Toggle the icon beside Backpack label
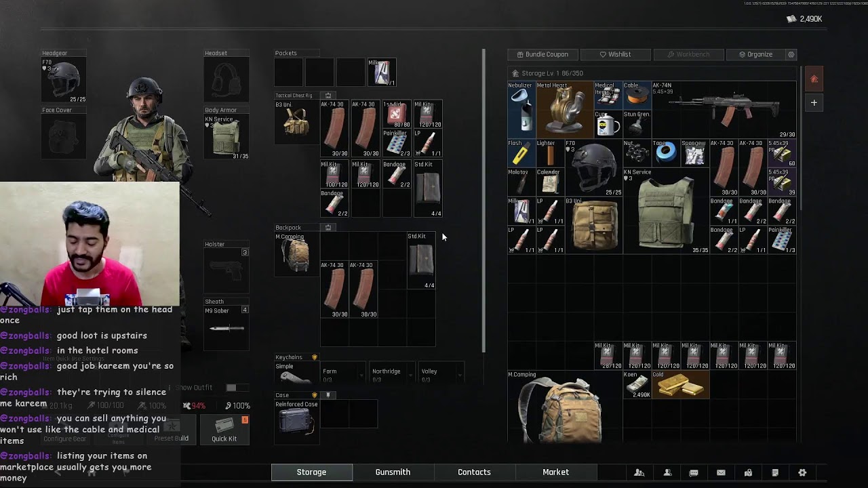The height and width of the screenshot is (488, 868). [328, 228]
